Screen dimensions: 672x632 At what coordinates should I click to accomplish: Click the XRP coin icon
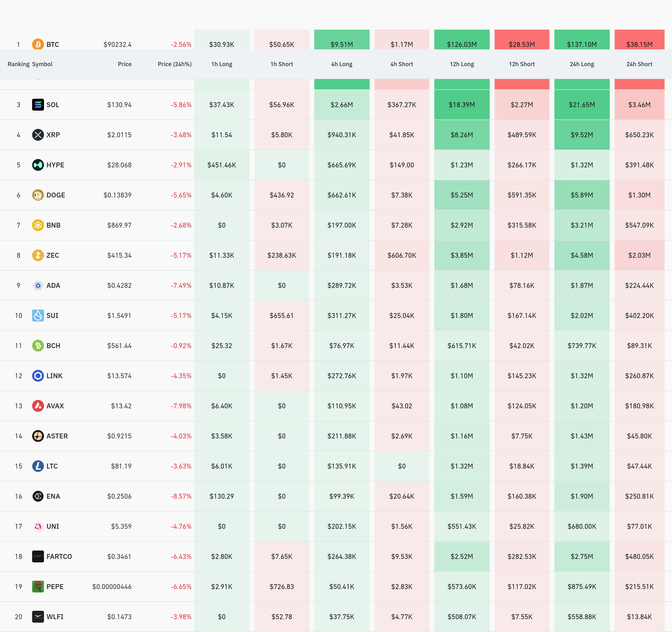pos(38,135)
